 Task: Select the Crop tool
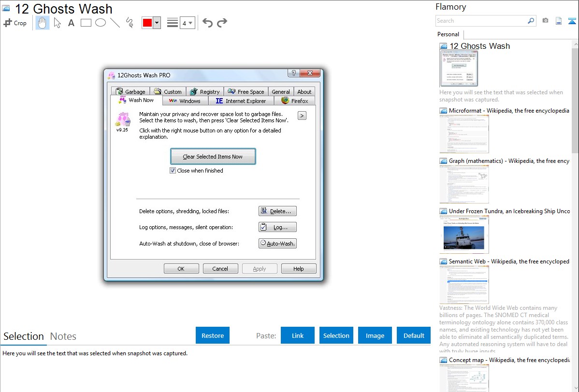tap(15, 23)
